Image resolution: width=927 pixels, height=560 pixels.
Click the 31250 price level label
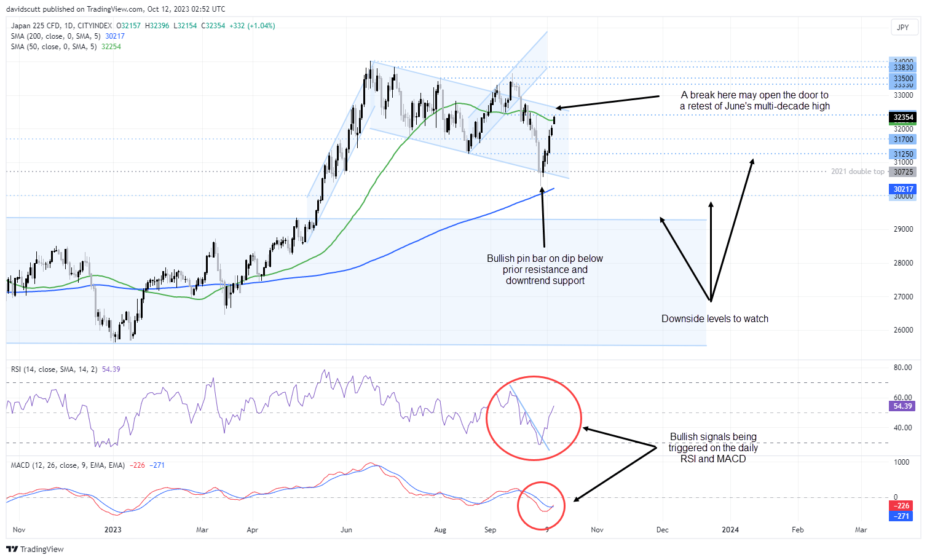tap(903, 154)
